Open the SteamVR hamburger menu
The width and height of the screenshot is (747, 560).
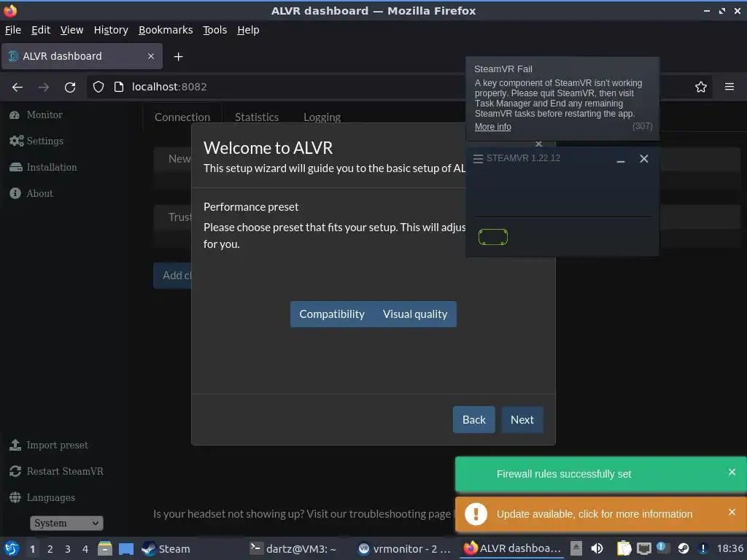tap(478, 158)
